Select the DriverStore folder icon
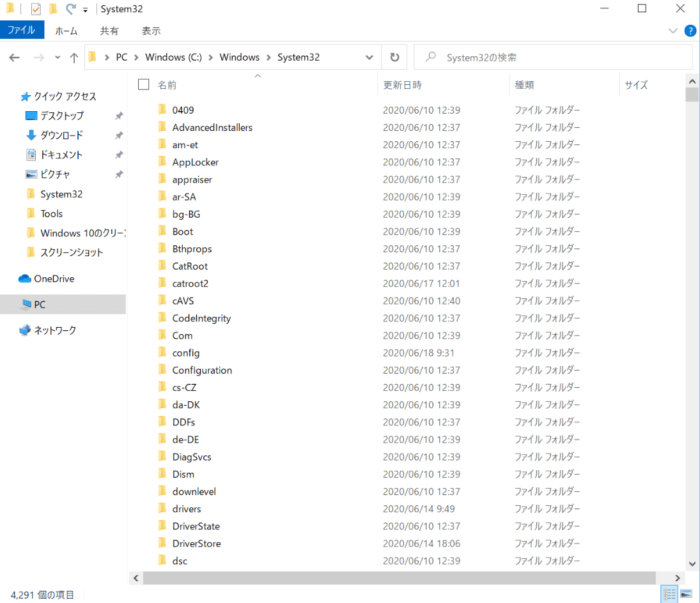Viewport: 700px width, 603px height. (162, 543)
